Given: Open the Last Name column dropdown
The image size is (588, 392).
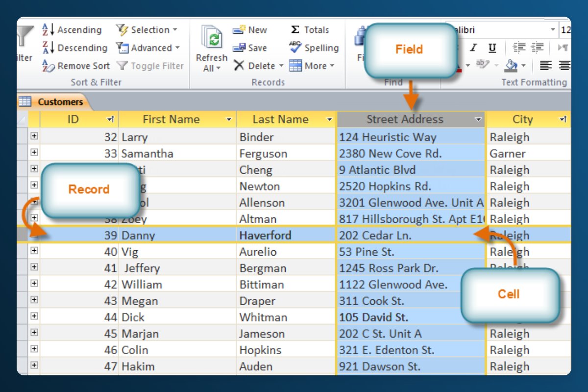Looking at the screenshot, I should tap(329, 119).
